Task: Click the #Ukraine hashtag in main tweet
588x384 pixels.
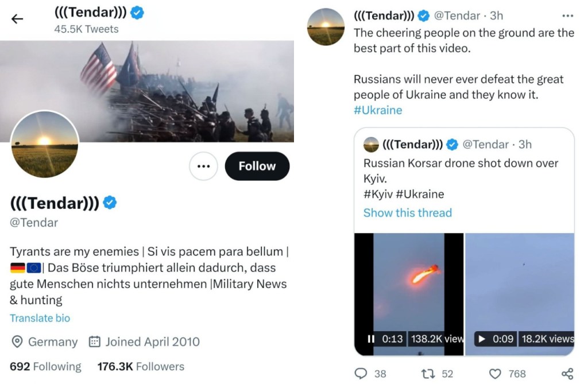Action: [x=378, y=110]
